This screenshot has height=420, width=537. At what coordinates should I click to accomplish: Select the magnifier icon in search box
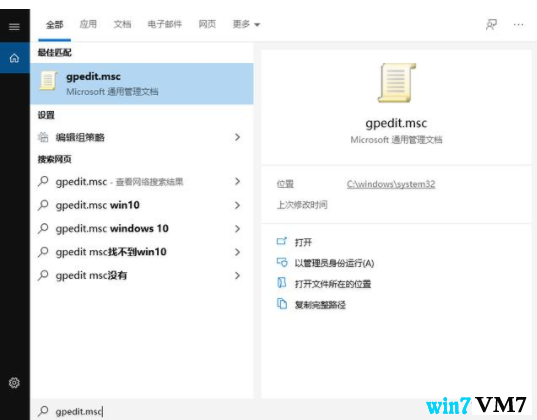click(43, 411)
